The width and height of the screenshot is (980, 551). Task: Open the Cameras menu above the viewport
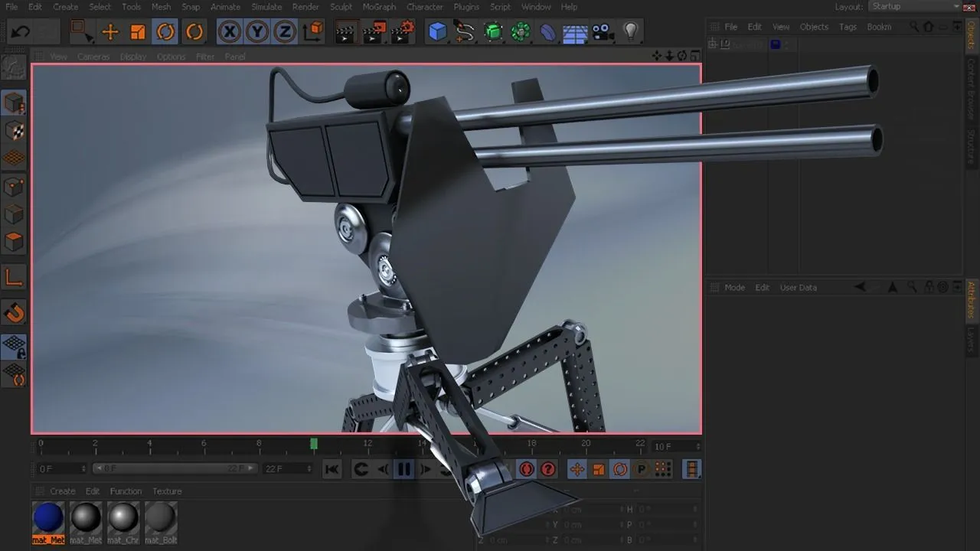point(93,56)
